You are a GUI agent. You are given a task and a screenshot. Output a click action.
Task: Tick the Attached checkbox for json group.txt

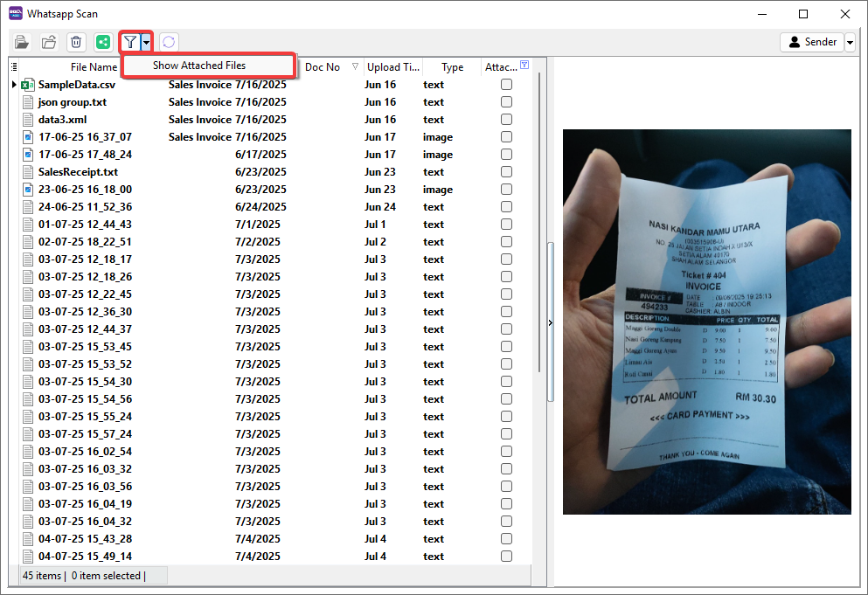pos(506,102)
